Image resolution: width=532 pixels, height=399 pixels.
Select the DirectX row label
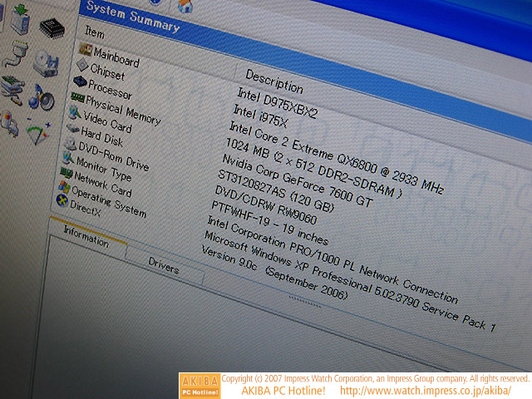tap(85, 208)
